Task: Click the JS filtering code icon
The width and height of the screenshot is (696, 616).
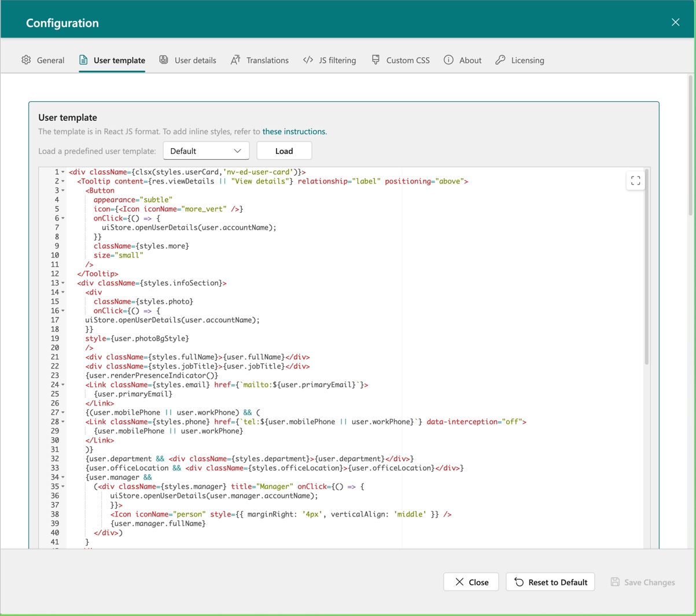Action: 308,60
